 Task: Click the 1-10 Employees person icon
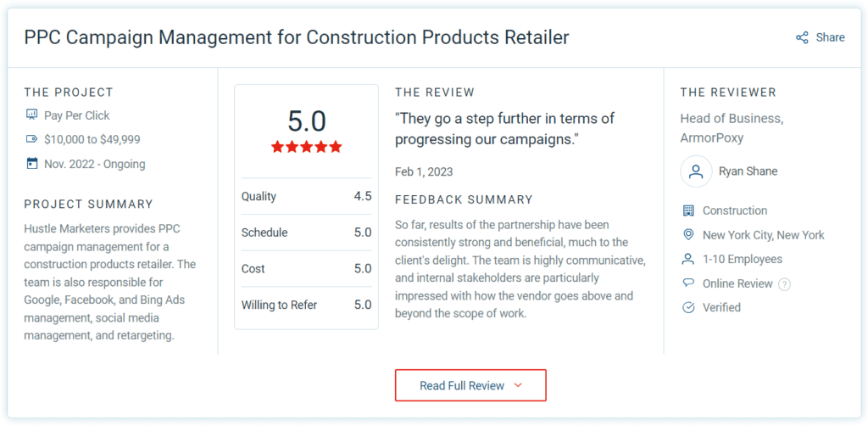click(x=688, y=259)
